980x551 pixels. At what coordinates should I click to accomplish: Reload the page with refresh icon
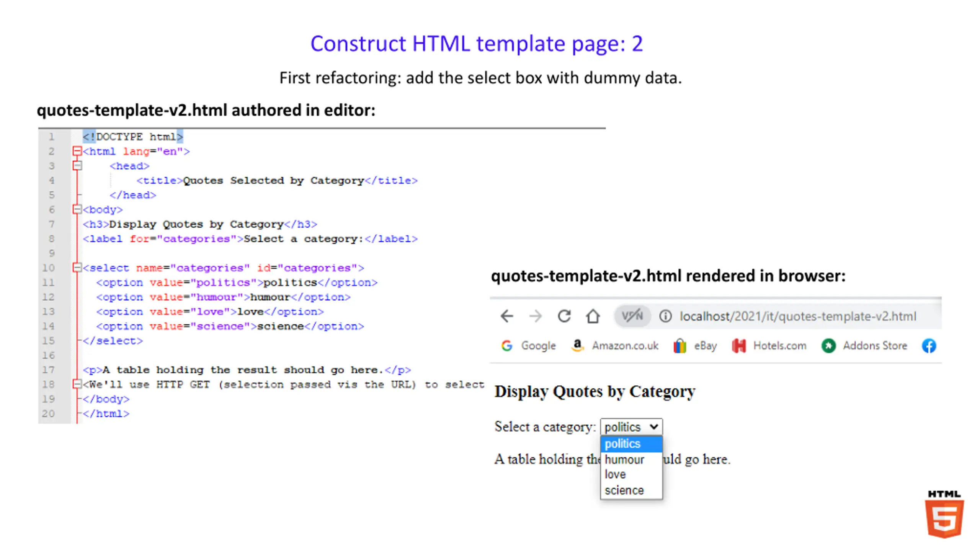coord(564,316)
